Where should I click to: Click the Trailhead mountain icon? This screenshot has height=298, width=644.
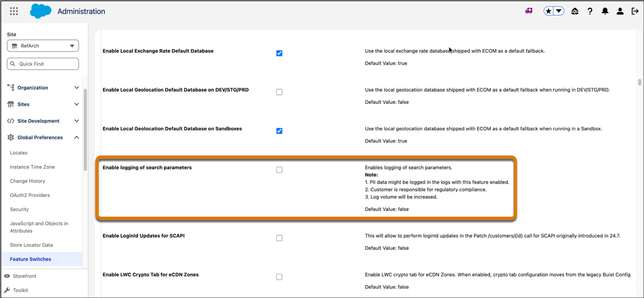(575, 11)
